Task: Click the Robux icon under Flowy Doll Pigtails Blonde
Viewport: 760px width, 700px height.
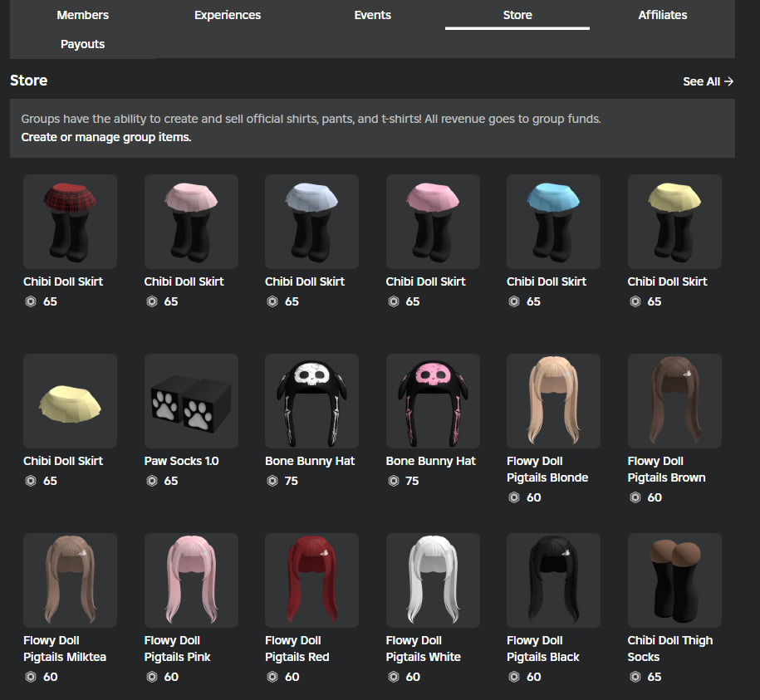Action: click(x=514, y=497)
